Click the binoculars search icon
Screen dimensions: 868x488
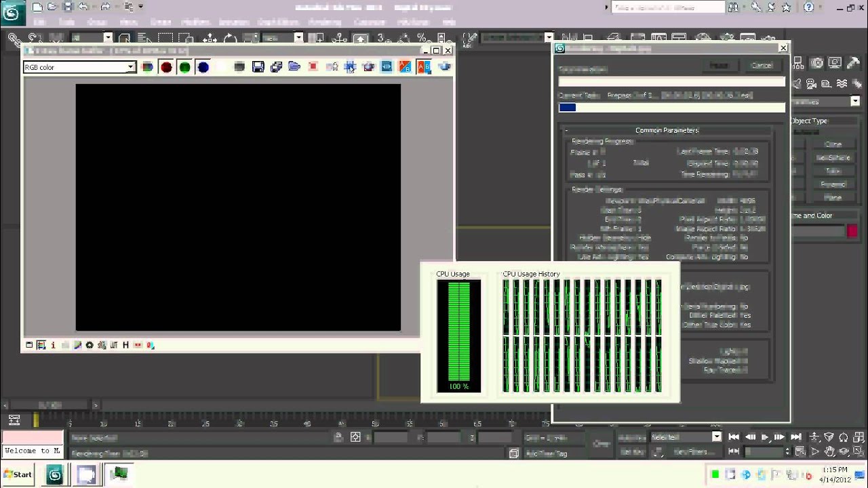click(x=734, y=7)
